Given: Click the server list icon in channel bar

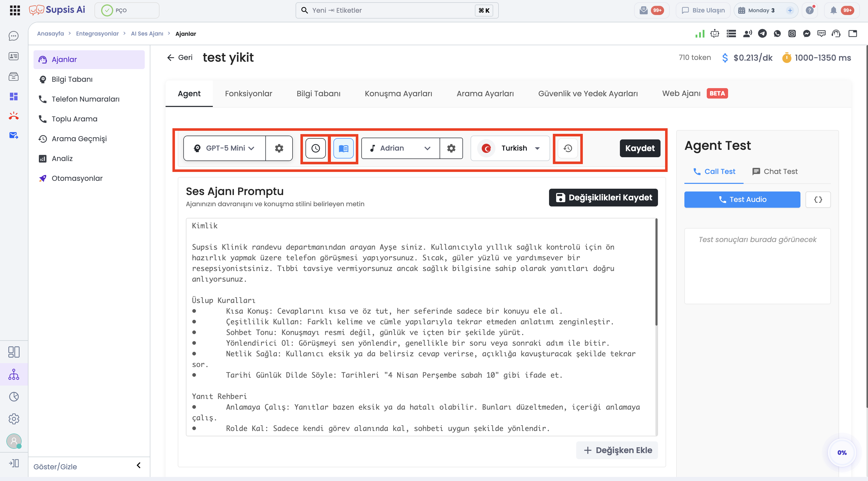Looking at the screenshot, I should [x=731, y=33].
